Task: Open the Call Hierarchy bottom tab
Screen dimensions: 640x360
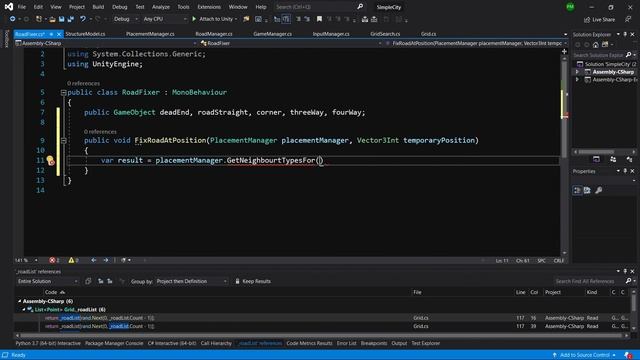Action: point(216,343)
